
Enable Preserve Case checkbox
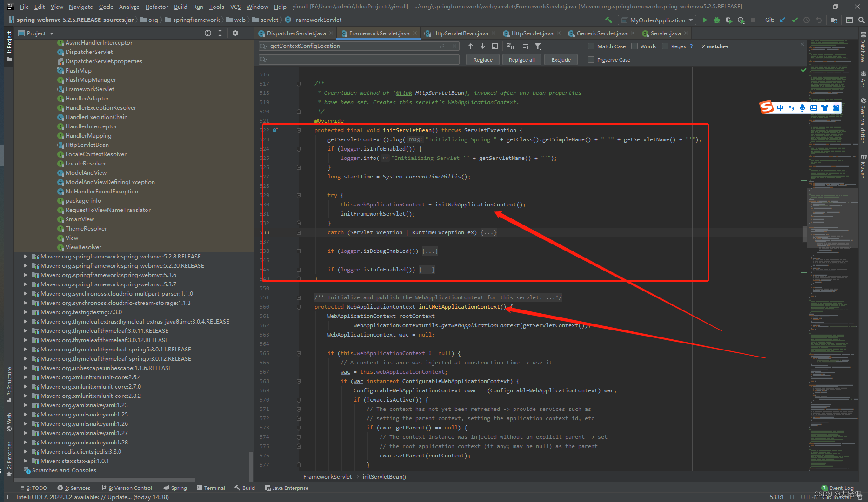(x=591, y=59)
